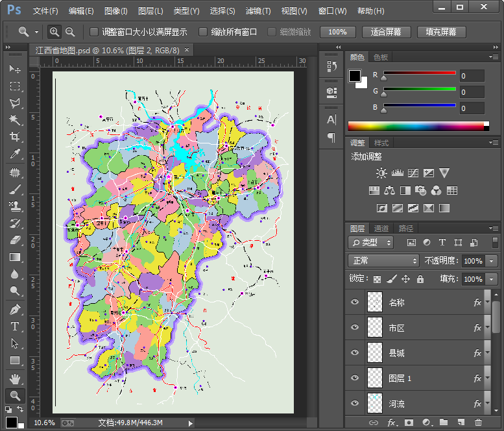Enable 调整窗口大小以满屏显示 checkbox

94,32
